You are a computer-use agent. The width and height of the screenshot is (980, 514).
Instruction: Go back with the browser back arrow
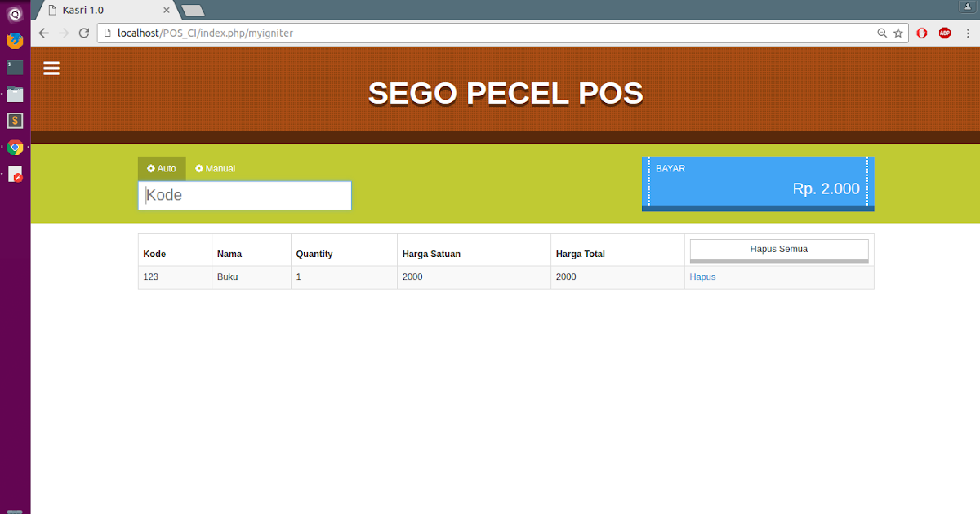[43, 33]
